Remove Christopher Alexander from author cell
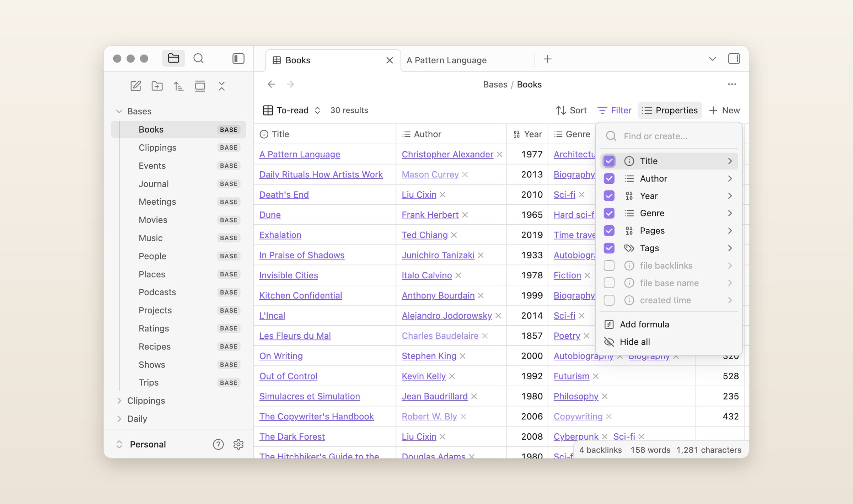This screenshot has width=853, height=504. click(x=500, y=154)
